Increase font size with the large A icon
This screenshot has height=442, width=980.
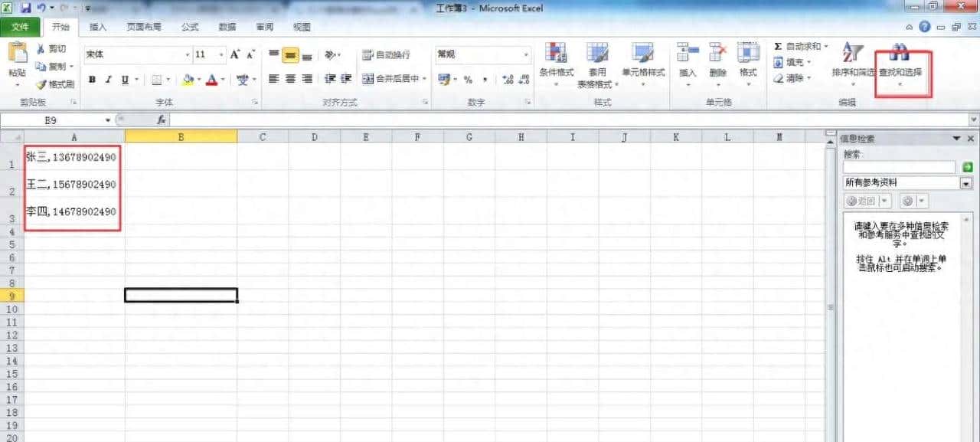[235, 54]
